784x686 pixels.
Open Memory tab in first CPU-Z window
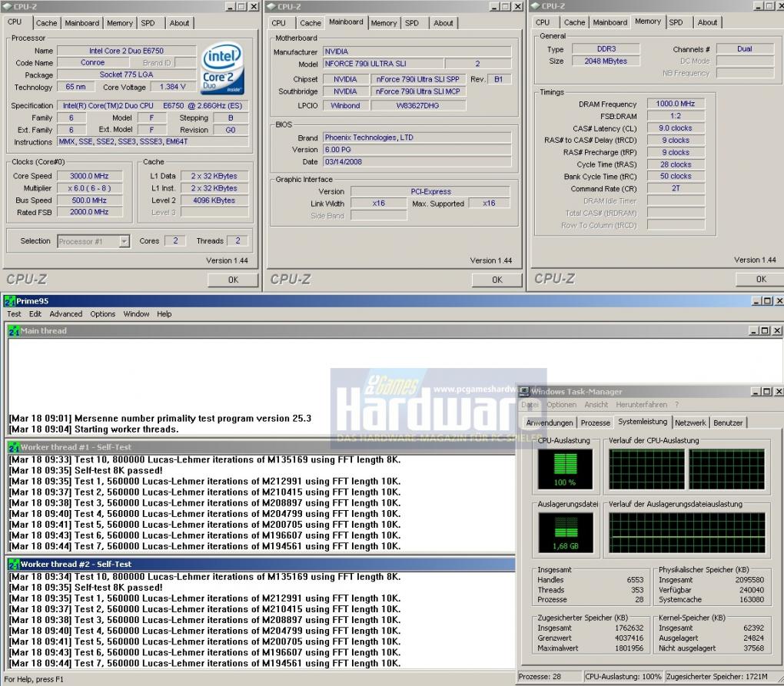[119, 23]
